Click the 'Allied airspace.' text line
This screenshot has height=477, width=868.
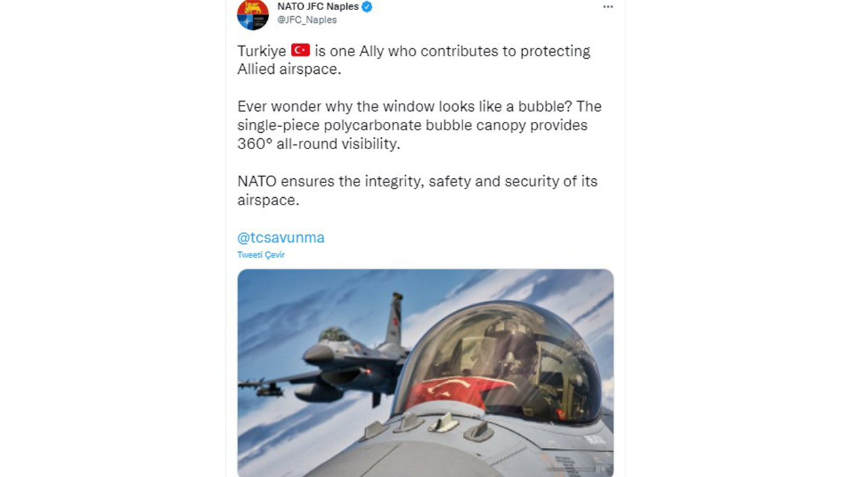288,69
